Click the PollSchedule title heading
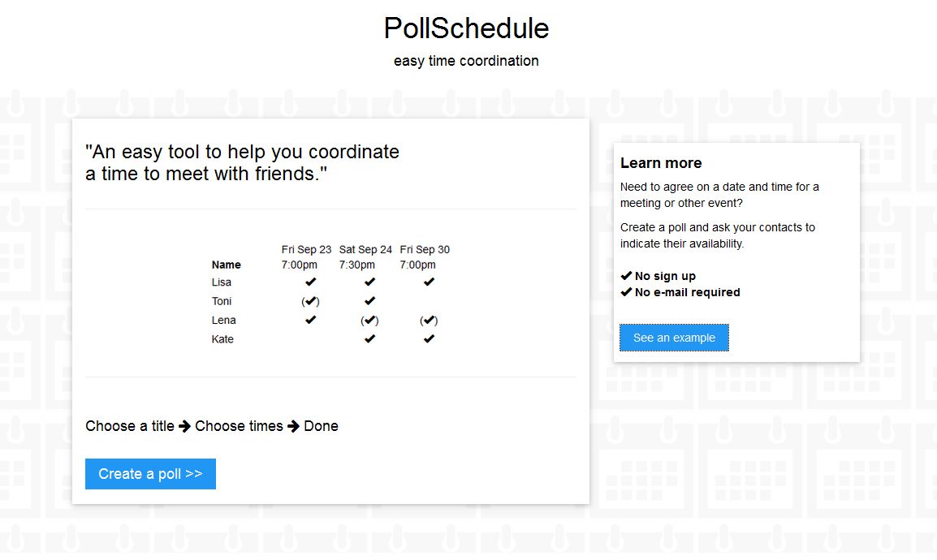Image resolution: width=937 pixels, height=560 pixels. [465, 28]
